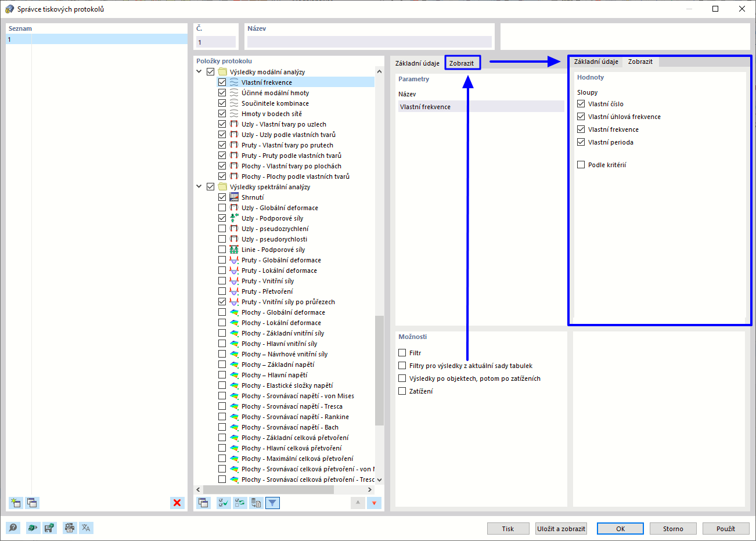This screenshot has height=541, width=756.
Task: Move protocol item down with red arrow
Action: [x=374, y=503]
